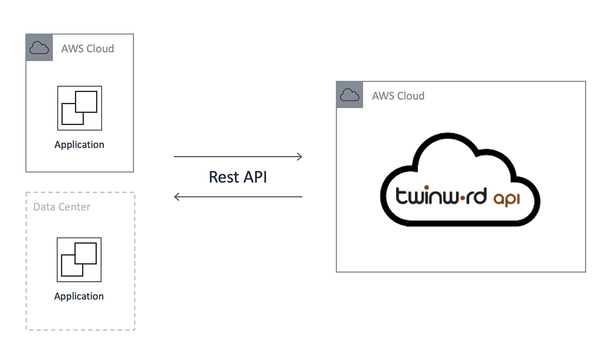Image resolution: width=612 pixels, height=364 pixels.
Task: Click the "AWS Cloud" label in the left box
Action: (88, 49)
